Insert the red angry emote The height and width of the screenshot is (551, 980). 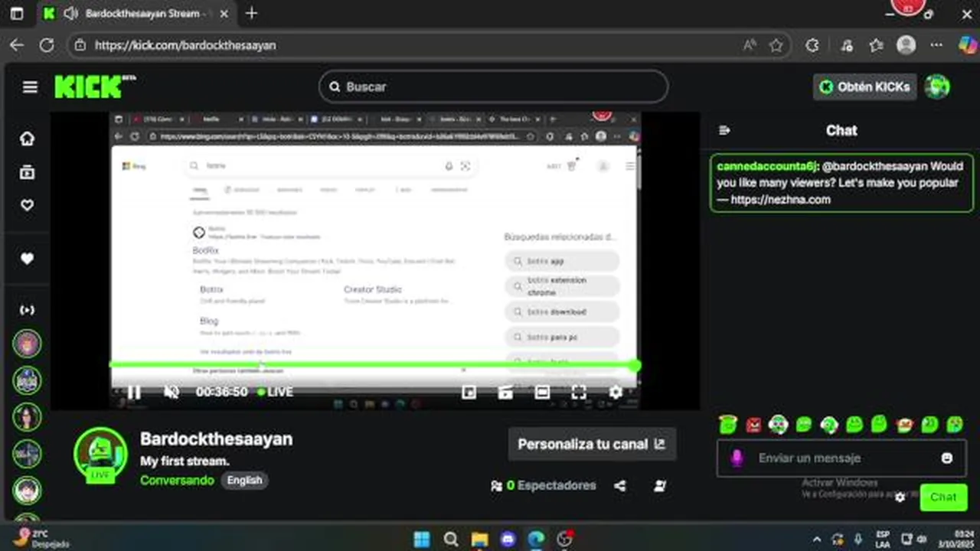pos(753,425)
